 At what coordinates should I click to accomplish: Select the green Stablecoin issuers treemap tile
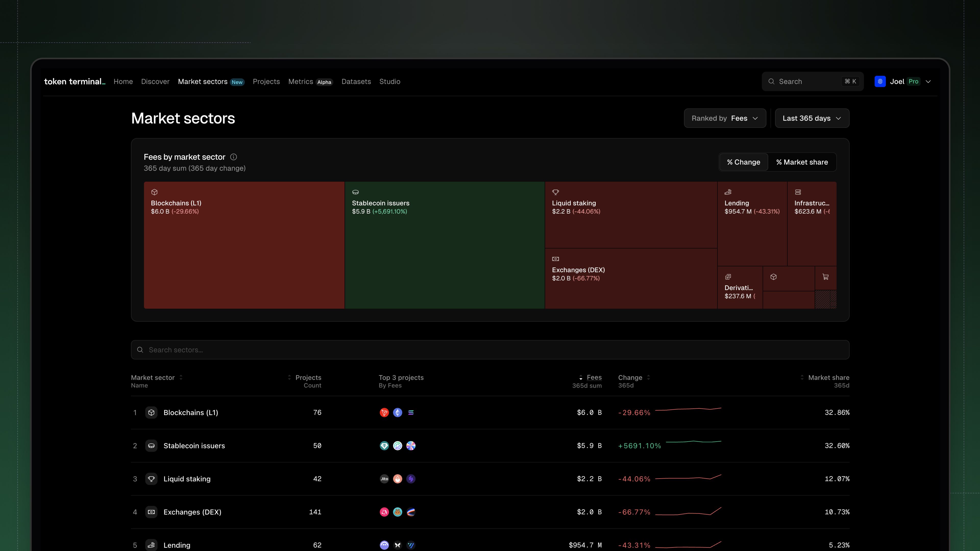click(x=445, y=245)
